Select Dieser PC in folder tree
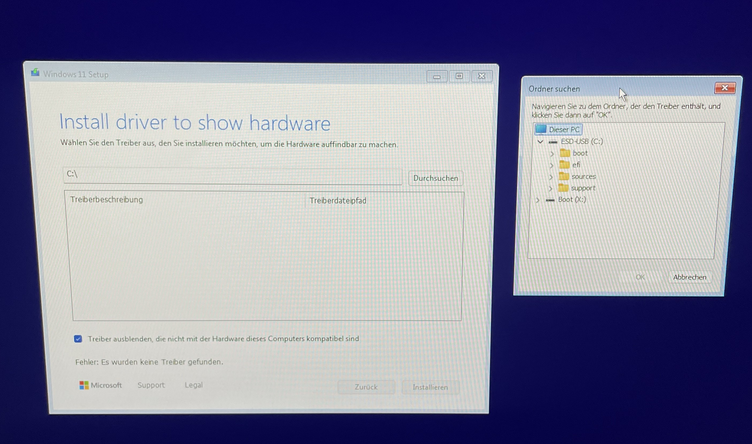752x444 pixels. pos(564,129)
